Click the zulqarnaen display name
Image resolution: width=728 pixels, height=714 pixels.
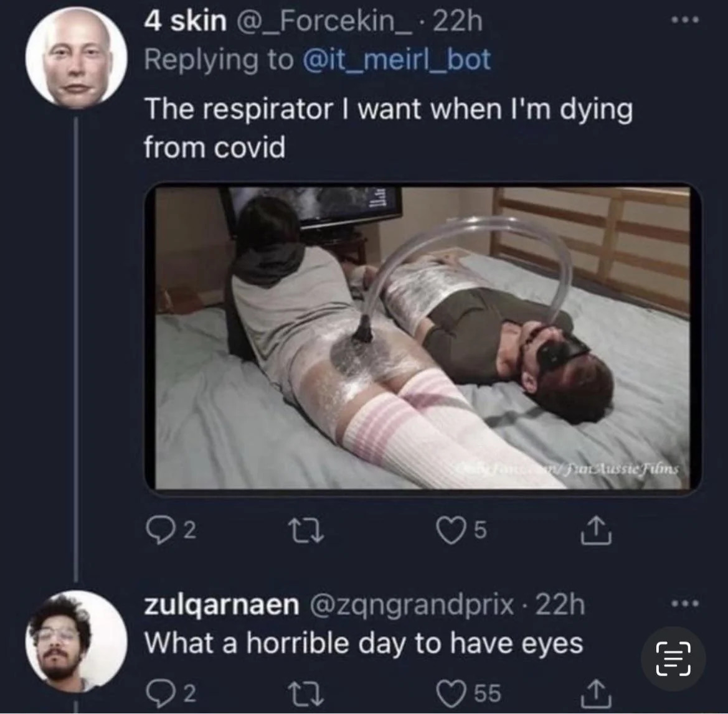222,604
